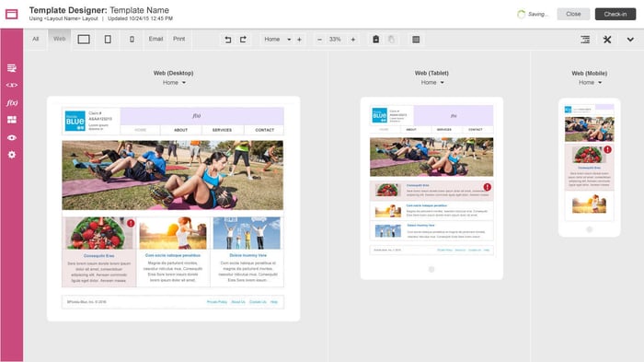Click the About Us footer link in desktop preview

point(238,302)
